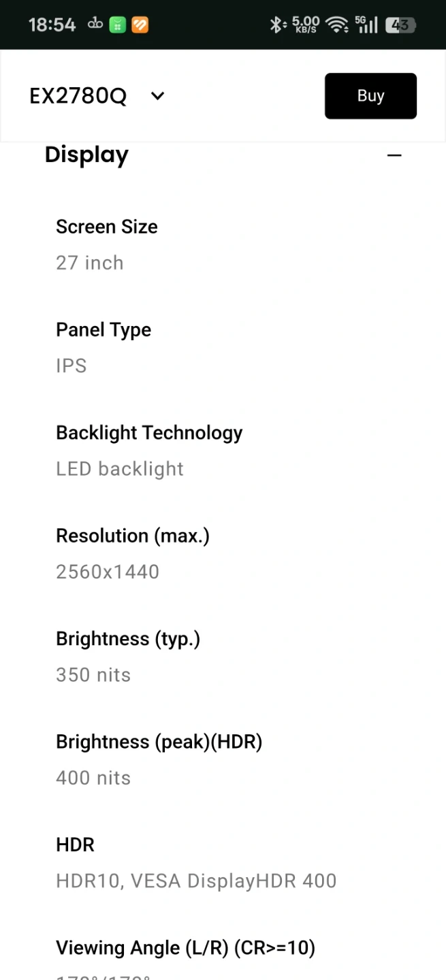
Task: Select the Backlight Technology label
Action: point(149,433)
